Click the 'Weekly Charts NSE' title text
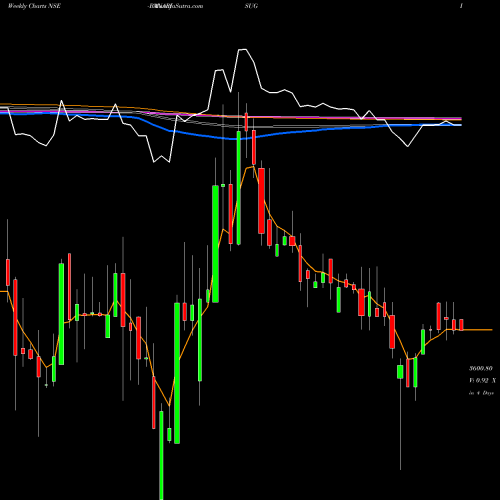500x500 pixels. click(x=34, y=6)
